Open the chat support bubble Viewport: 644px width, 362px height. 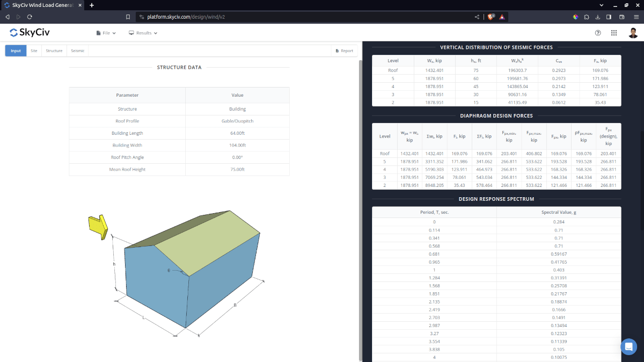pyautogui.click(x=628, y=346)
